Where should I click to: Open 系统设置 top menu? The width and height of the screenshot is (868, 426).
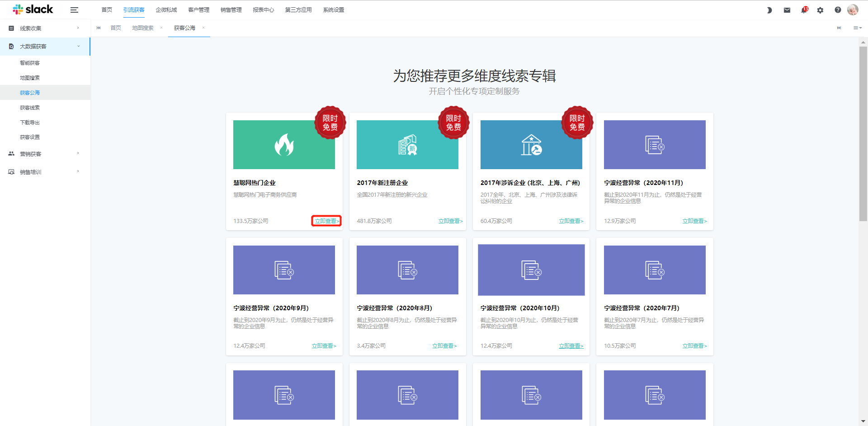(334, 10)
